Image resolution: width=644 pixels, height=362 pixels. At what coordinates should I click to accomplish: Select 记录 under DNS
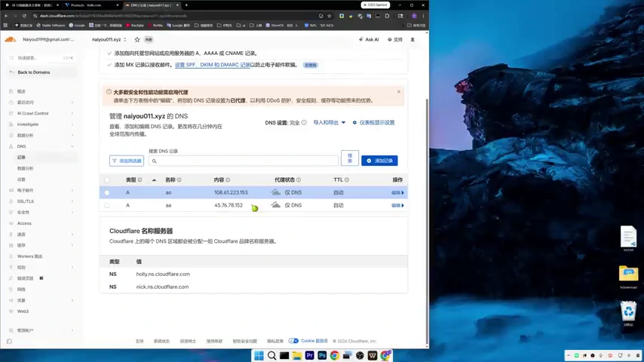click(21, 158)
